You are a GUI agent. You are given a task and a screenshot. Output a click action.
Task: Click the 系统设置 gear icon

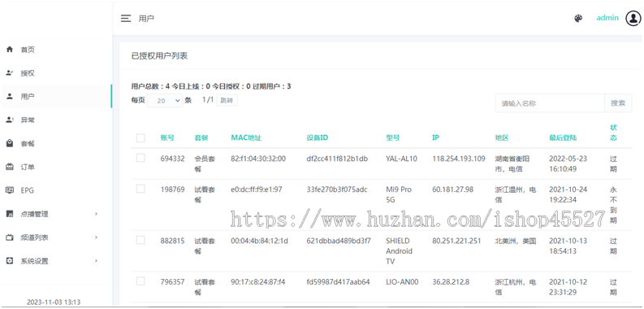10,261
